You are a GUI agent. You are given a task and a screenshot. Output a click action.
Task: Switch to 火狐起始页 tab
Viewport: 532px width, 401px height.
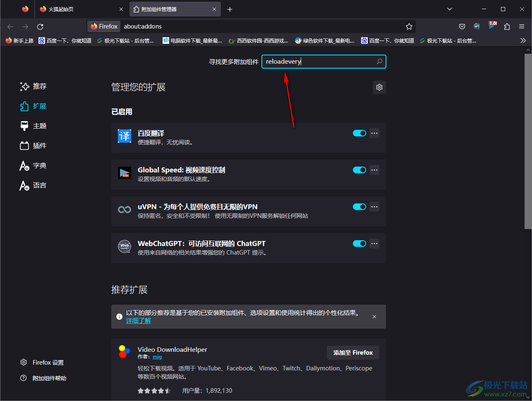tap(81, 9)
